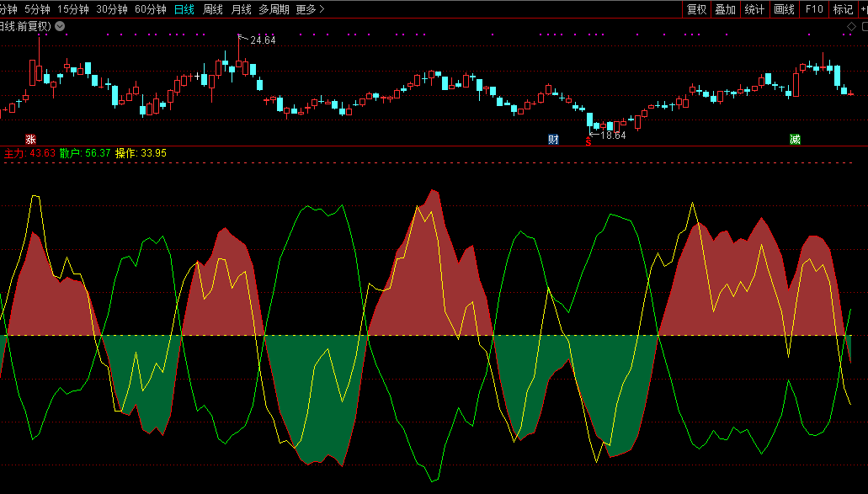Open the 标记 mark tool
The height and width of the screenshot is (494, 868).
pyautogui.click(x=842, y=9)
